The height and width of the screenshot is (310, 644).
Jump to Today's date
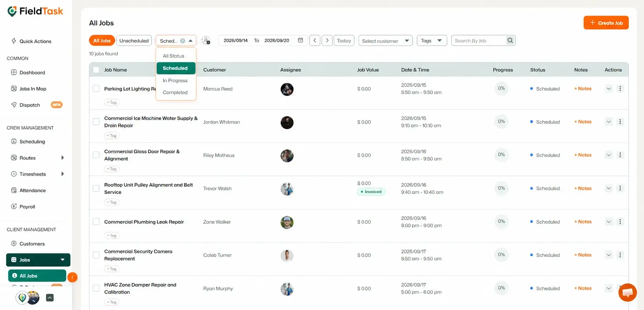(x=344, y=41)
